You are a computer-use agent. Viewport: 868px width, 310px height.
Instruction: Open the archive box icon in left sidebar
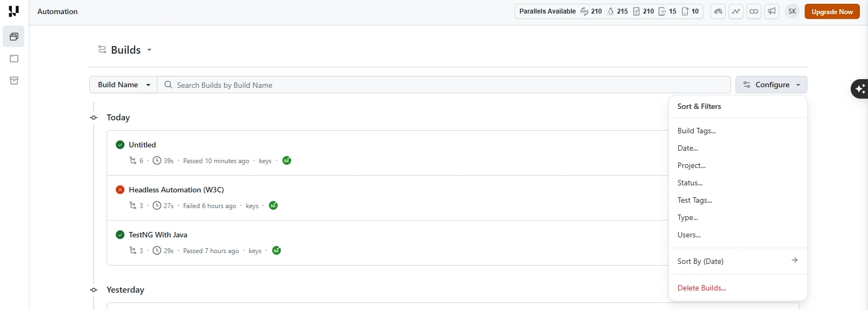point(14,81)
